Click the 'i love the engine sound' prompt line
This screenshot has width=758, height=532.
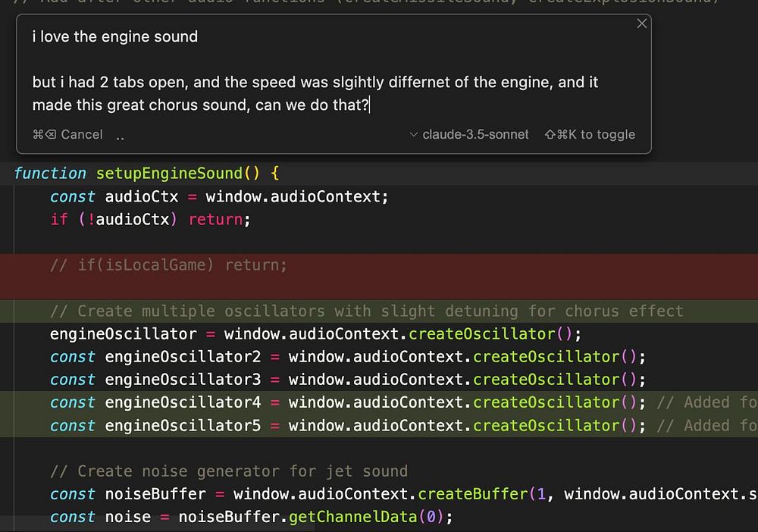(115, 36)
